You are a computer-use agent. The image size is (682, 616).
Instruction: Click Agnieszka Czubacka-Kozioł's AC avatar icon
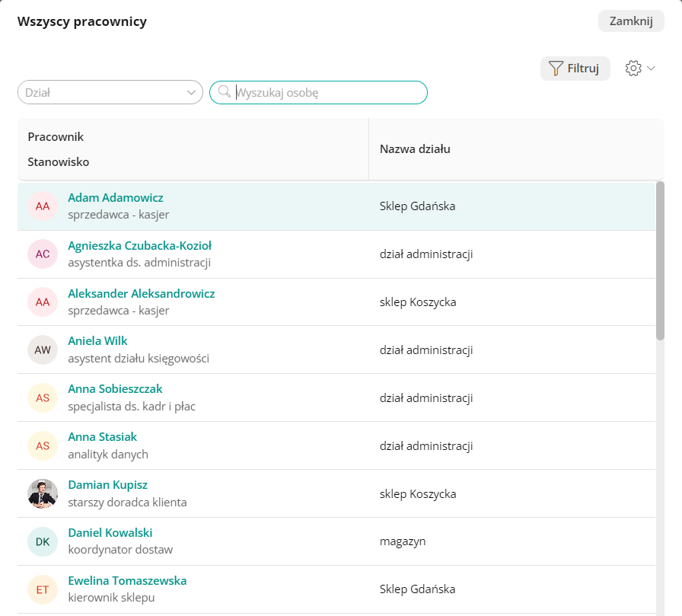(x=43, y=254)
